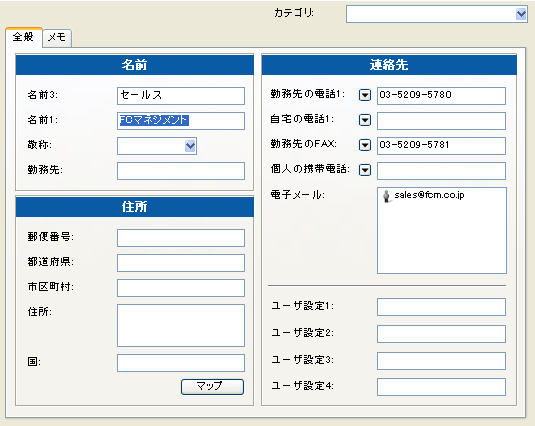Screen dimensions: 535x426
Task: Select the 全般 tab
Action: pos(24,37)
